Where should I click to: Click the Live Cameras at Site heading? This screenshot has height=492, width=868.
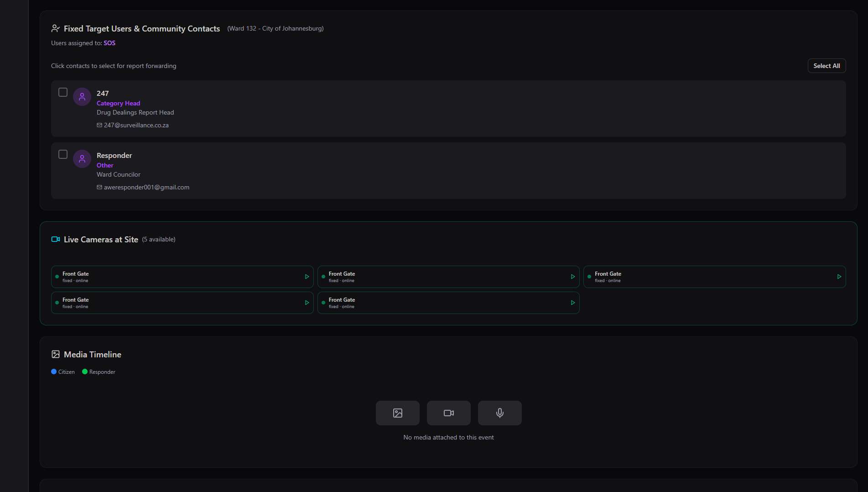click(101, 239)
